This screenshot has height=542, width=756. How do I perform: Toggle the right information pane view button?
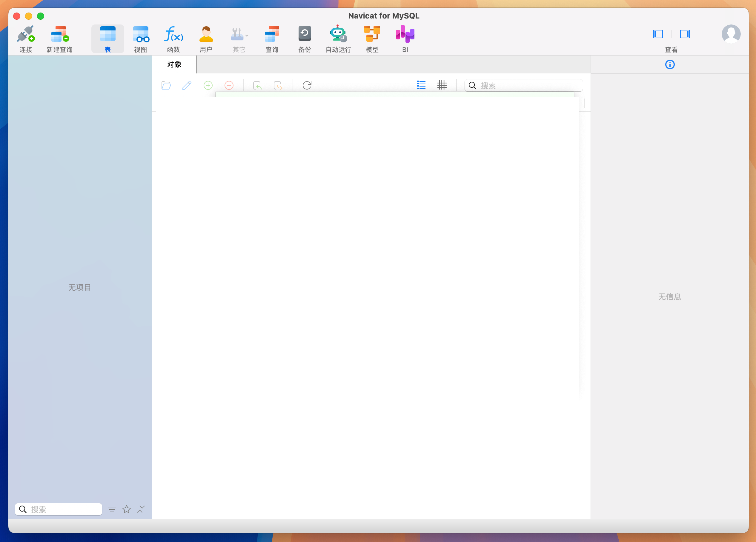685,34
